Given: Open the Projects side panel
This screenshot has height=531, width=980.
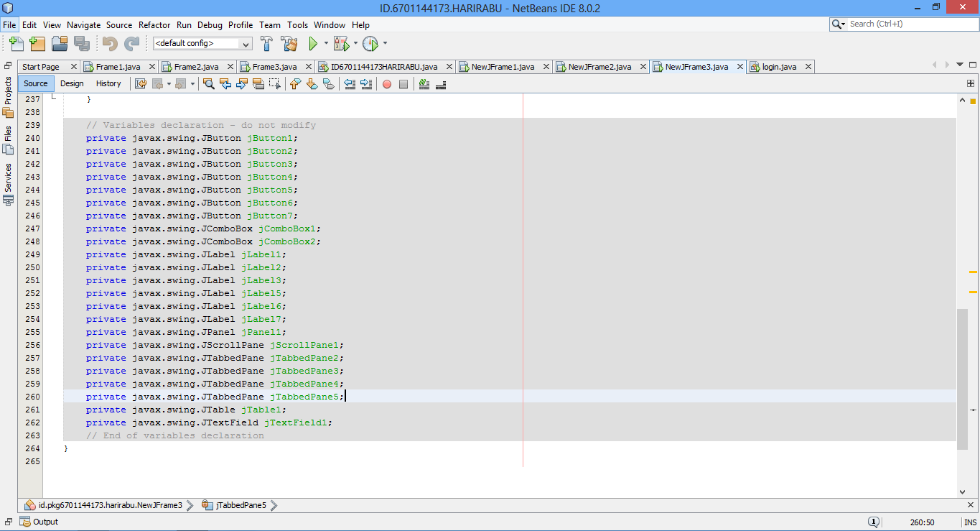Looking at the screenshot, I should click(8, 97).
